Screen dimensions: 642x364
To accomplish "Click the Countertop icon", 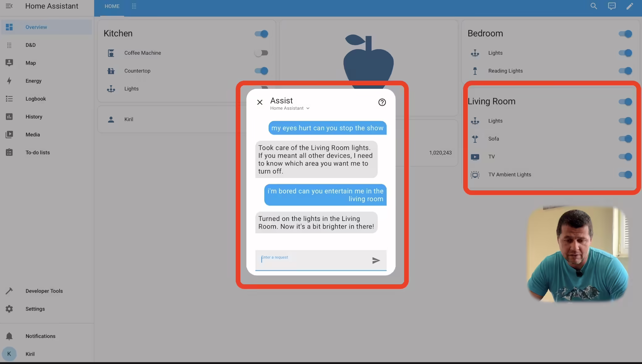I will [x=111, y=71].
